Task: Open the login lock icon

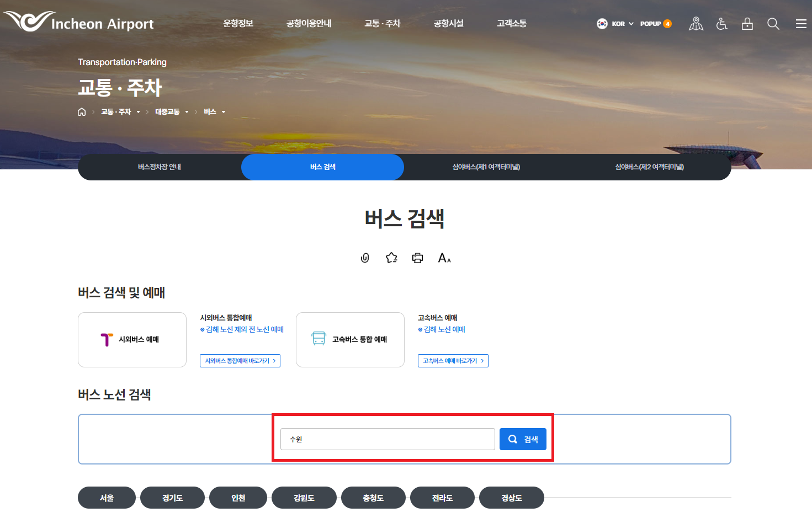Action: pos(747,23)
